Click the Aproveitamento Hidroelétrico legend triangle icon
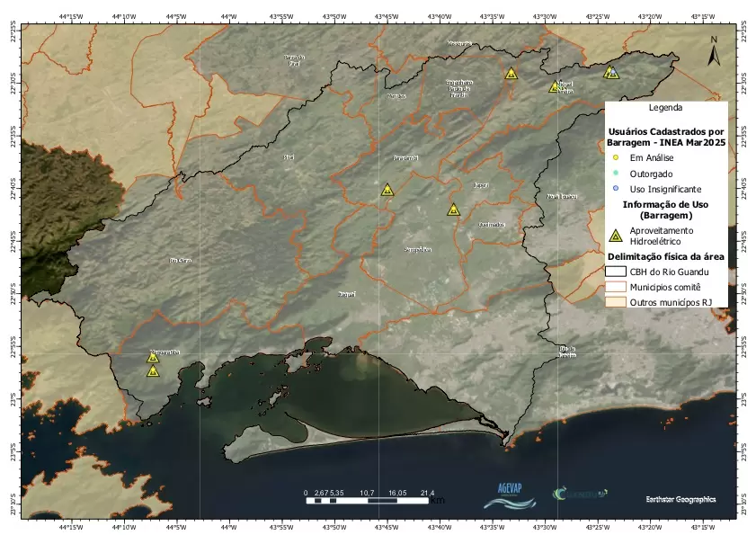 pos(616,236)
